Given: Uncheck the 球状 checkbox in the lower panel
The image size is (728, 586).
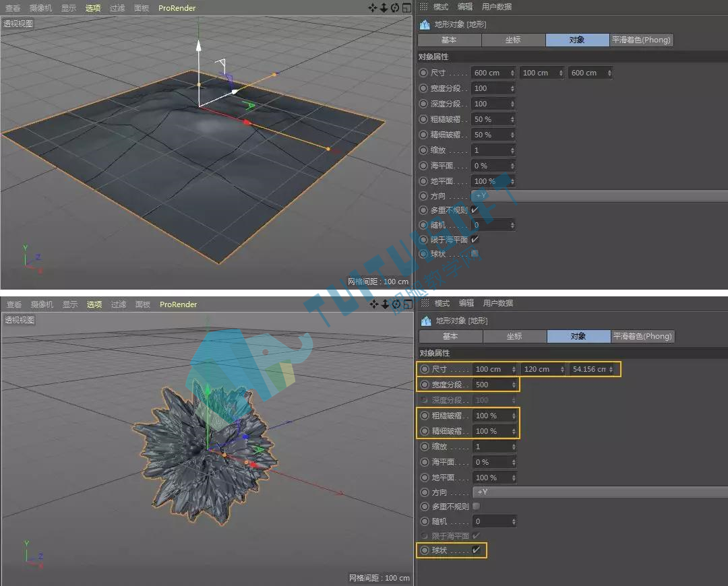Looking at the screenshot, I should pos(476,550).
